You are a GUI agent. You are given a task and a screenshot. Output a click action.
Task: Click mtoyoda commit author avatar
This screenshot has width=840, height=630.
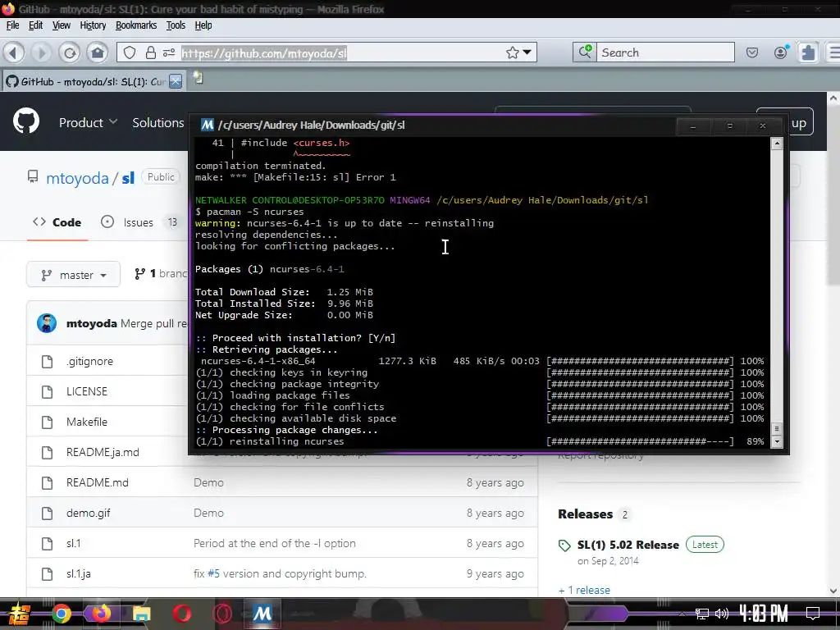point(47,323)
